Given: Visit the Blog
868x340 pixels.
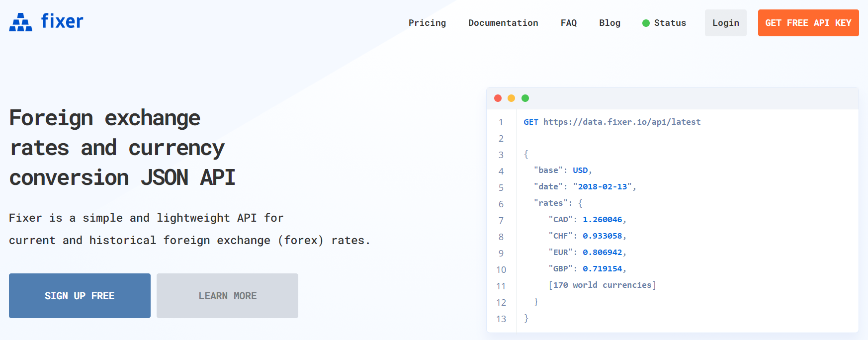Looking at the screenshot, I should 609,23.
